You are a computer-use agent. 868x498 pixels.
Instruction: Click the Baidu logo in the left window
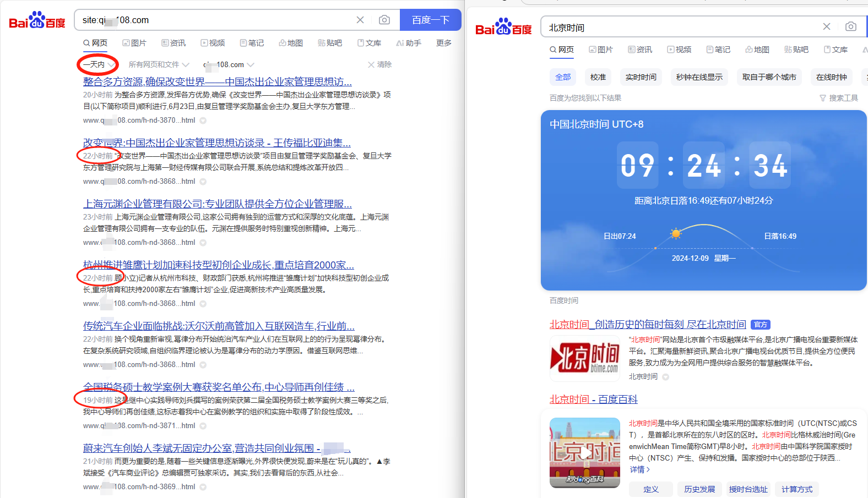[x=37, y=20]
